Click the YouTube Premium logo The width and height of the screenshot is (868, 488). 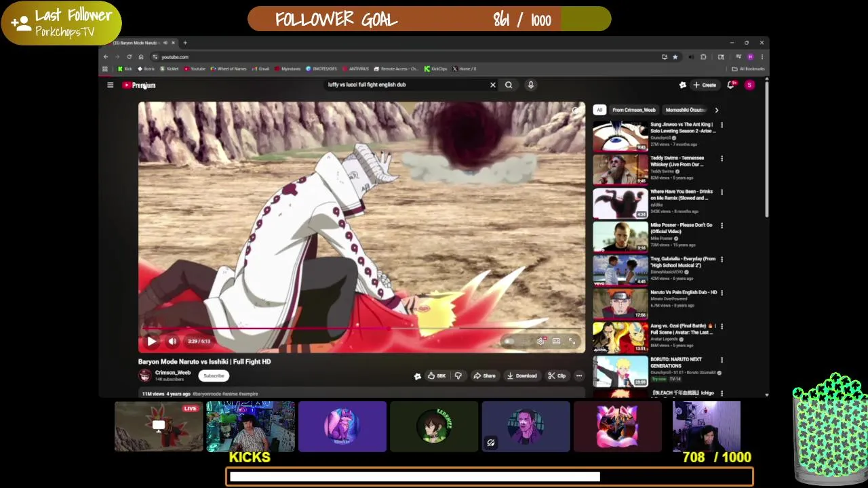[x=139, y=85]
